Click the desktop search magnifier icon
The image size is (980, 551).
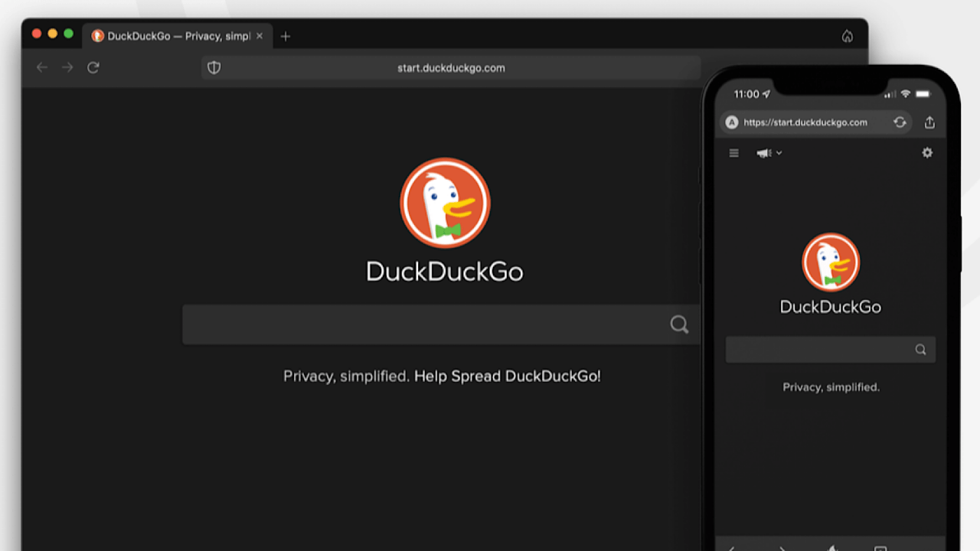coord(679,324)
